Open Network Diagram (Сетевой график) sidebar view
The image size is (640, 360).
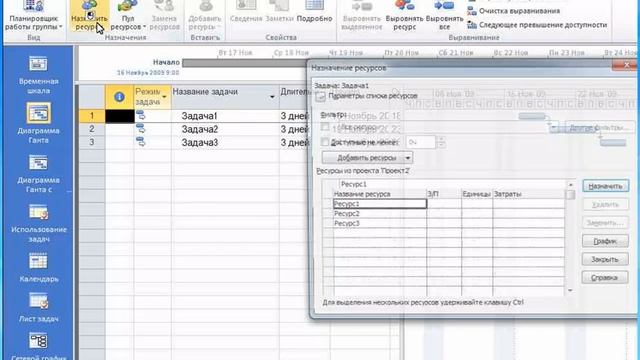click(38, 346)
